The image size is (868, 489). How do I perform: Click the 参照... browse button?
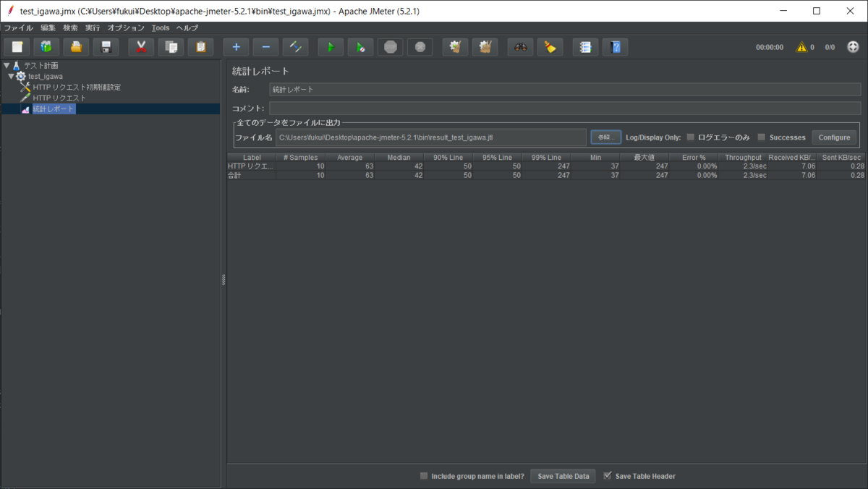point(605,137)
